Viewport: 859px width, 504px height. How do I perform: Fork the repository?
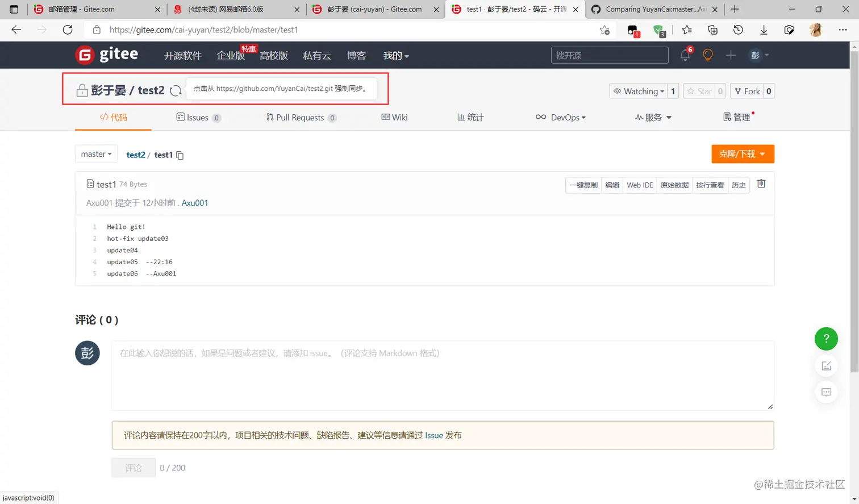coord(747,91)
